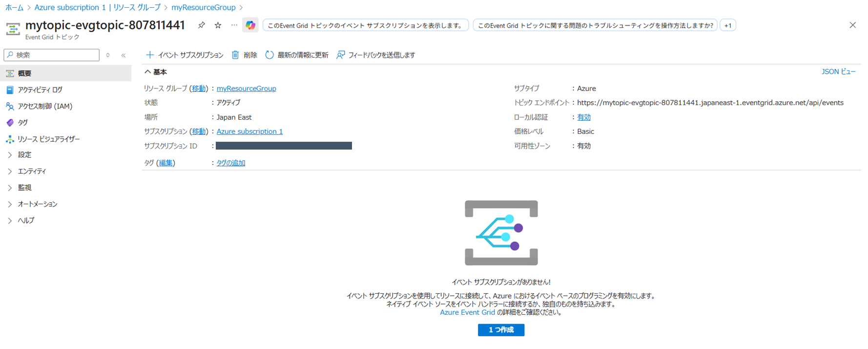Viewport: 868px width, 349px height.
Task: Click the アクセス制御 (IAM) people icon
Action: tap(10, 106)
